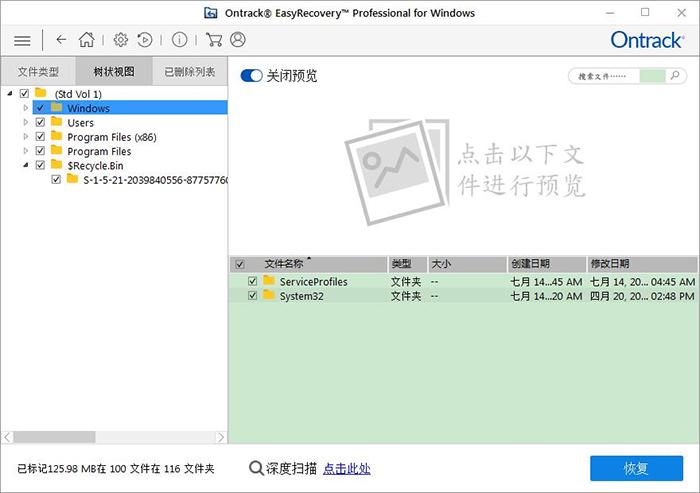Expand the Windows tree node
700x493 pixels.
(x=25, y=108)
